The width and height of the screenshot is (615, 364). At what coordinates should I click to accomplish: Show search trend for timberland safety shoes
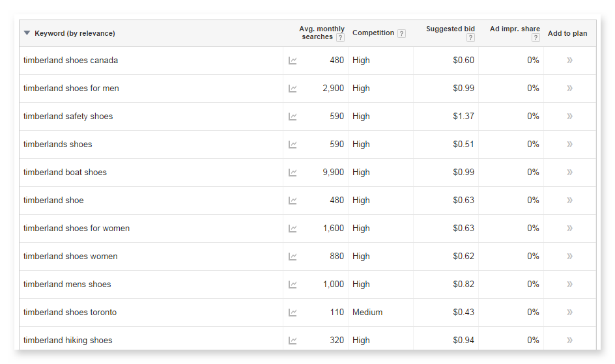[x=293, y=117]
